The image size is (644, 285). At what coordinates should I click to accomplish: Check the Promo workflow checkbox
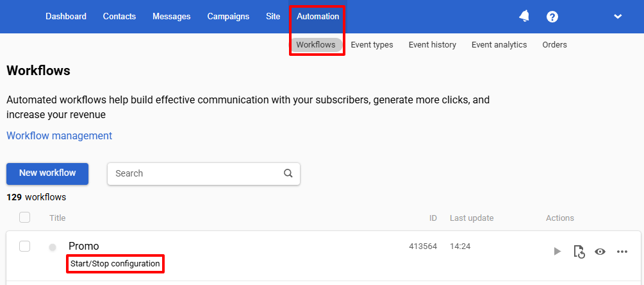point(24,246)
